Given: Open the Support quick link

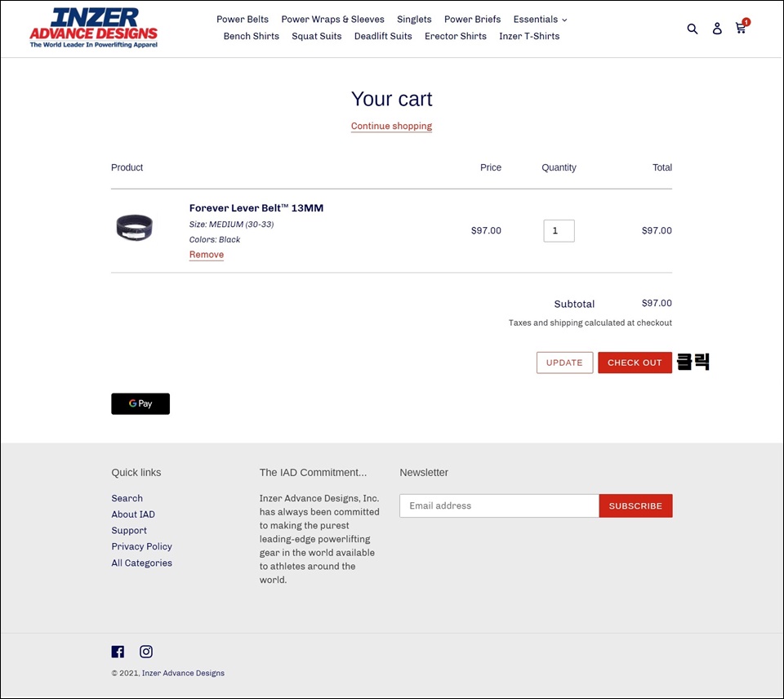Looking at the screenshot, I should click(129, 531).
